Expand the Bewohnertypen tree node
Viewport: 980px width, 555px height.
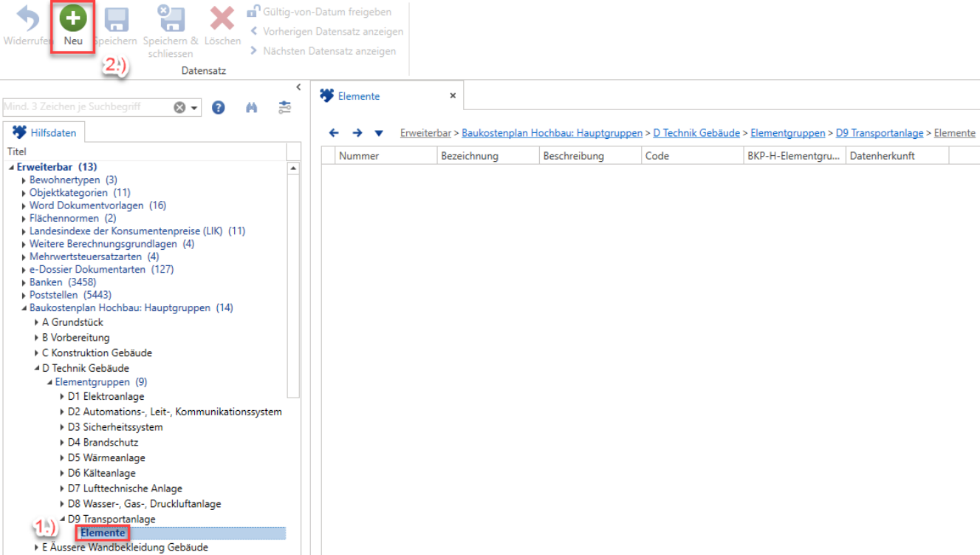pyautogui.click(x=24, y=180)
